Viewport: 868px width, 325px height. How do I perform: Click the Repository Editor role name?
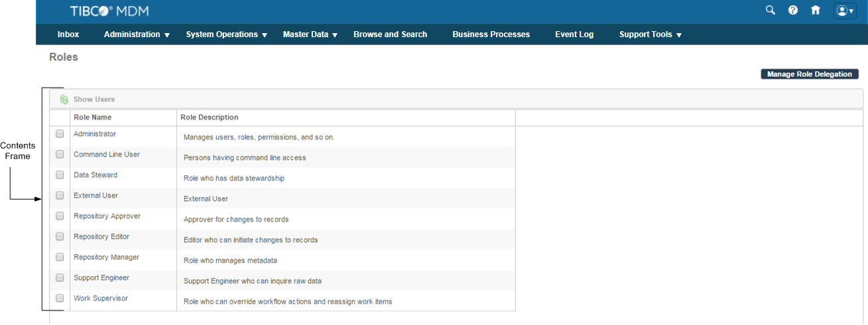pos(101,237)
